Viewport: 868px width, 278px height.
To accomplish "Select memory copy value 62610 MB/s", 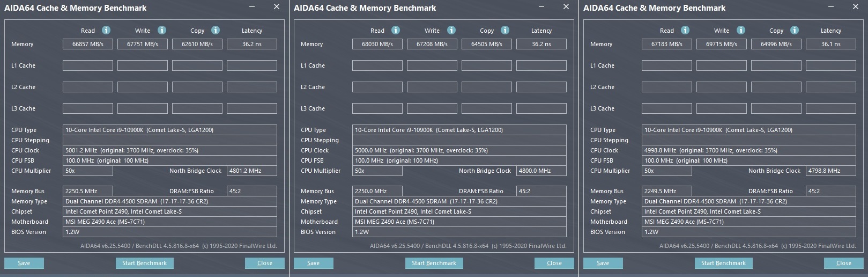I will tap(197, 44).
